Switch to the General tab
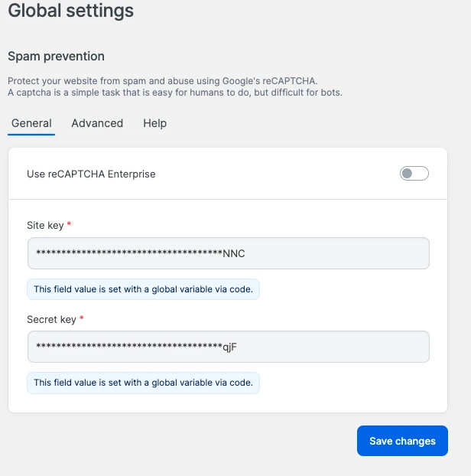This screenshot has height=476, width=471. pos(31,123)
